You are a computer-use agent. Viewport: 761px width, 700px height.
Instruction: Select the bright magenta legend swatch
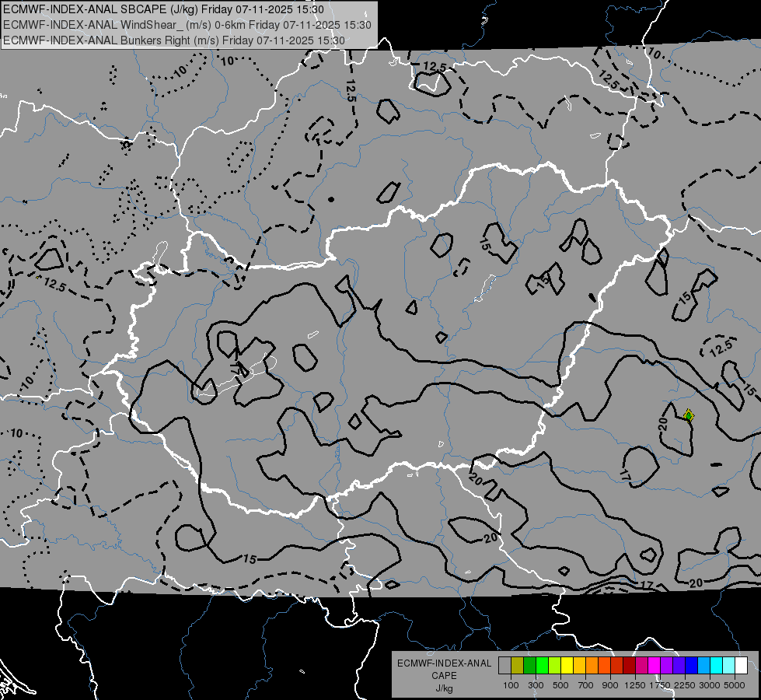point(655,665)
